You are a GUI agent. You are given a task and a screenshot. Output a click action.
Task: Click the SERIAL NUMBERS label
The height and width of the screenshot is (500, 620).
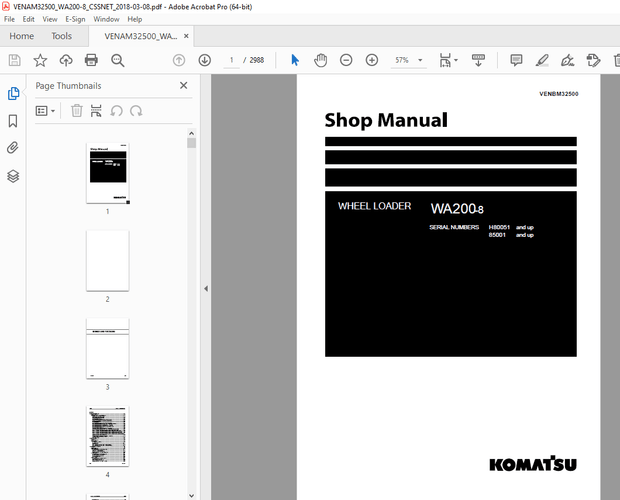click(454, 227)
